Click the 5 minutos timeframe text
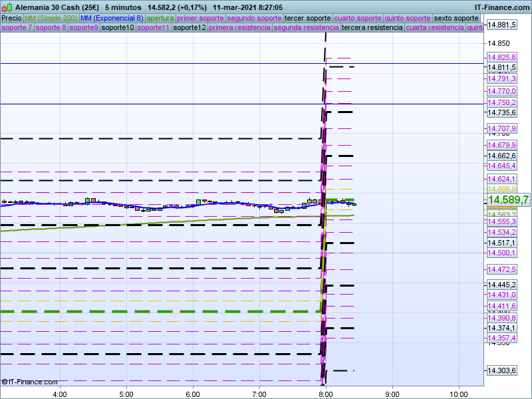This screenshot has height=399, width=532. 122,7
